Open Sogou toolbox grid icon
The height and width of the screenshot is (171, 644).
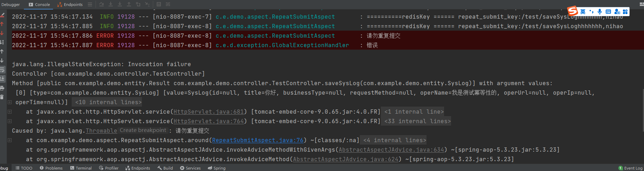(x=625, y=12)
